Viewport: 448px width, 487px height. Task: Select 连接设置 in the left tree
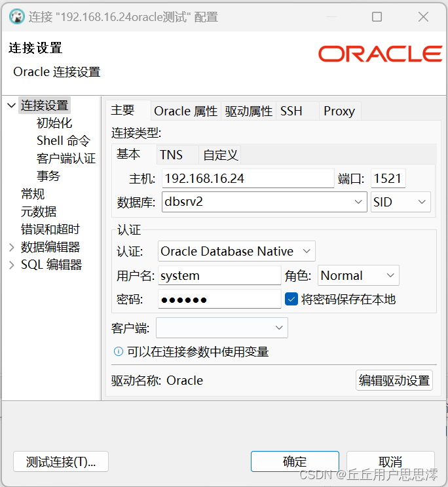point(45,106)
